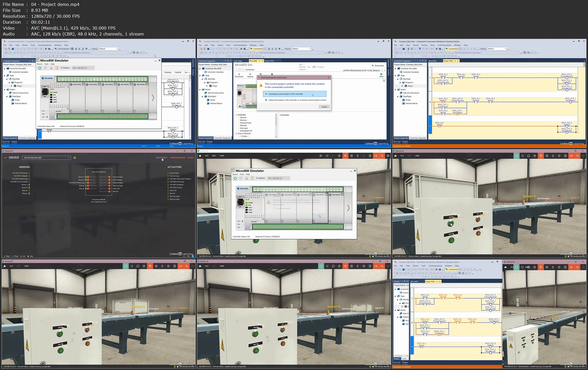Screen dimensions: 588x370
Task: Collapse the Tasks node in the Disconnected Workbench tree
Action: tap(4, 76)
